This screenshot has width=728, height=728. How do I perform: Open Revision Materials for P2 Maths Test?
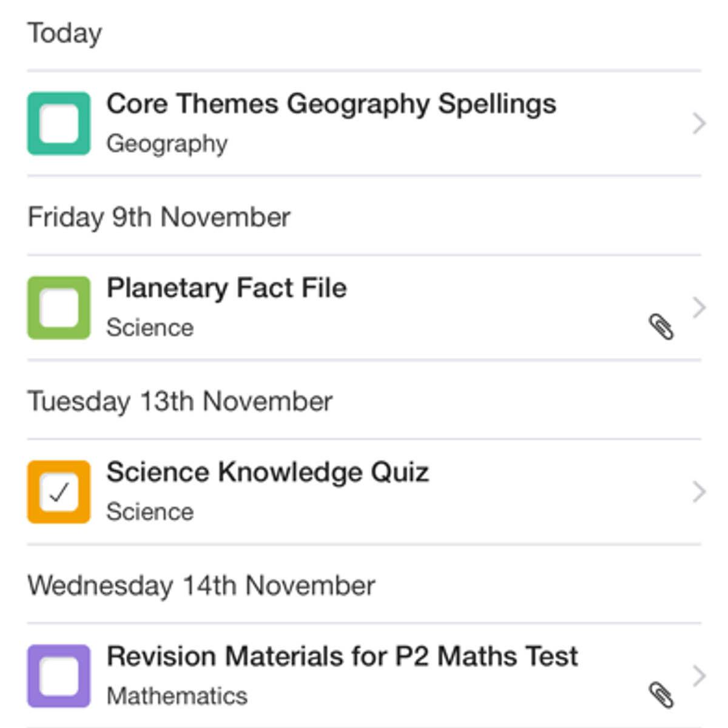[x=342, y=656]
